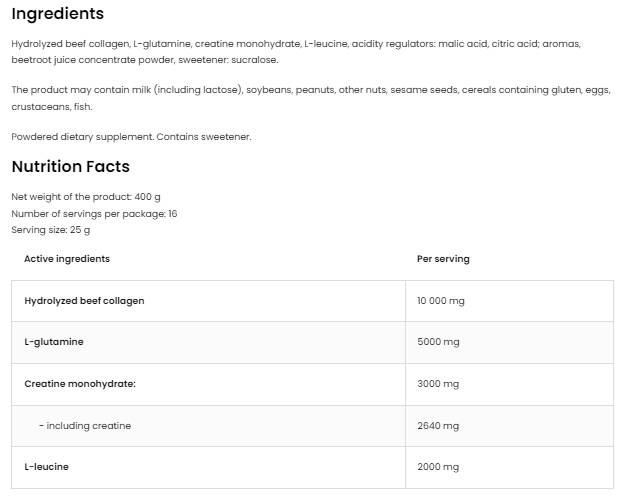Select the L-leucine row label
This screenshot has width=630, height=500.
click(x=47, y=467)
